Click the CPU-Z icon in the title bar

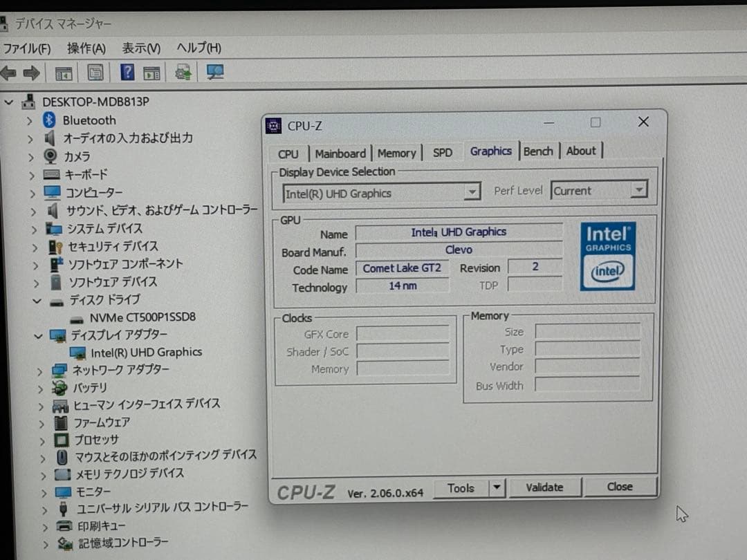(274, 125)
